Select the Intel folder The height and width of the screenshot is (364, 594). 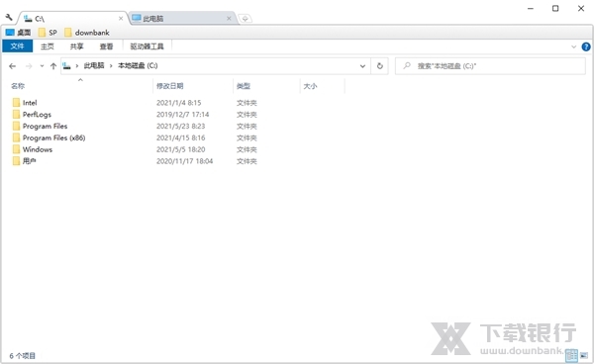pos(30,103)
